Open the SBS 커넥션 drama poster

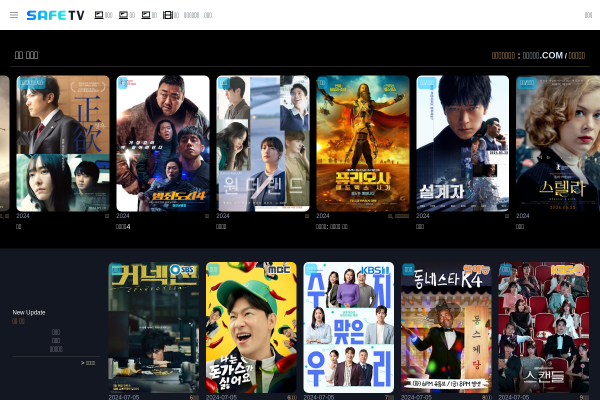click(x=153, y=327)
